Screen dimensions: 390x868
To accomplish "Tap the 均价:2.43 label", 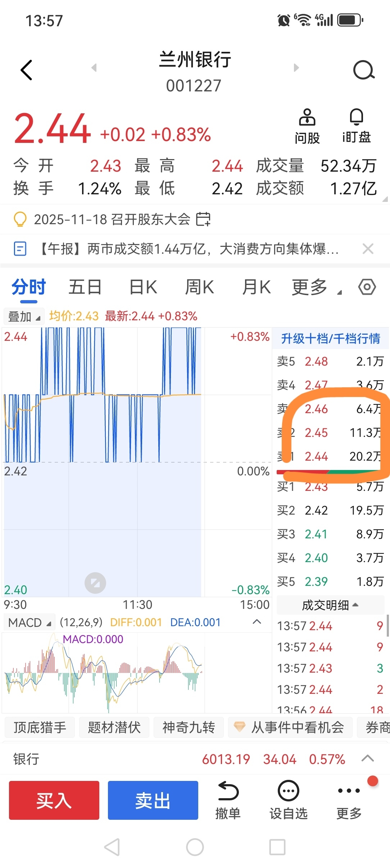I will pos(74,316).
